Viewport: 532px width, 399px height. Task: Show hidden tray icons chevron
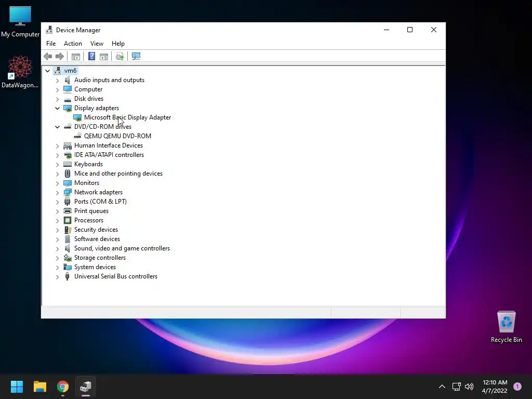click(x=442, y=387)
